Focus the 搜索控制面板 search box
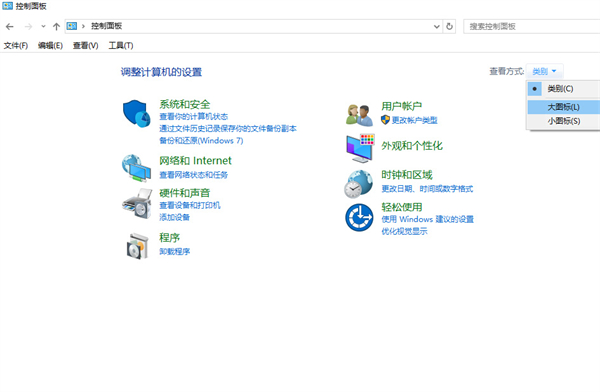Viewport: 600px width, 392px height. click(532, 26)
